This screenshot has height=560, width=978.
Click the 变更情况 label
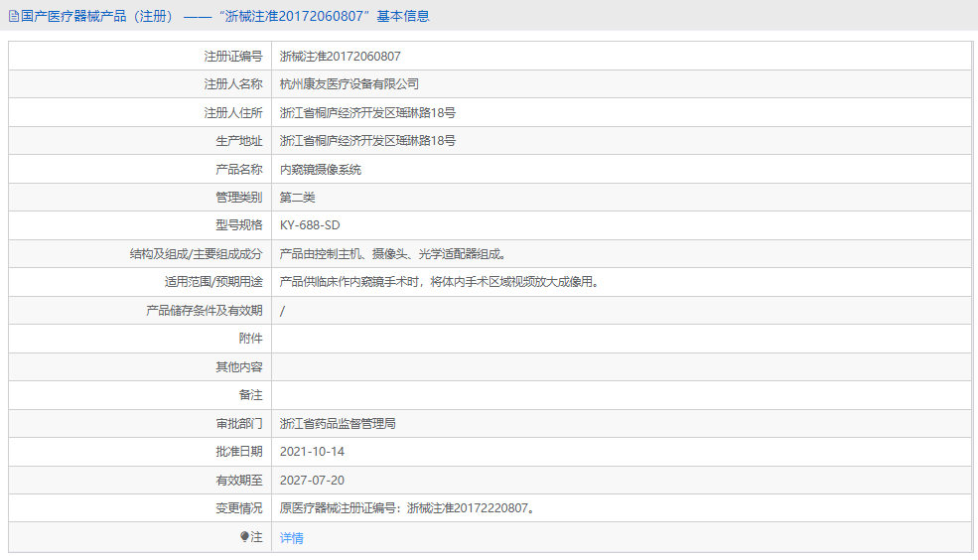click(239, 508)
